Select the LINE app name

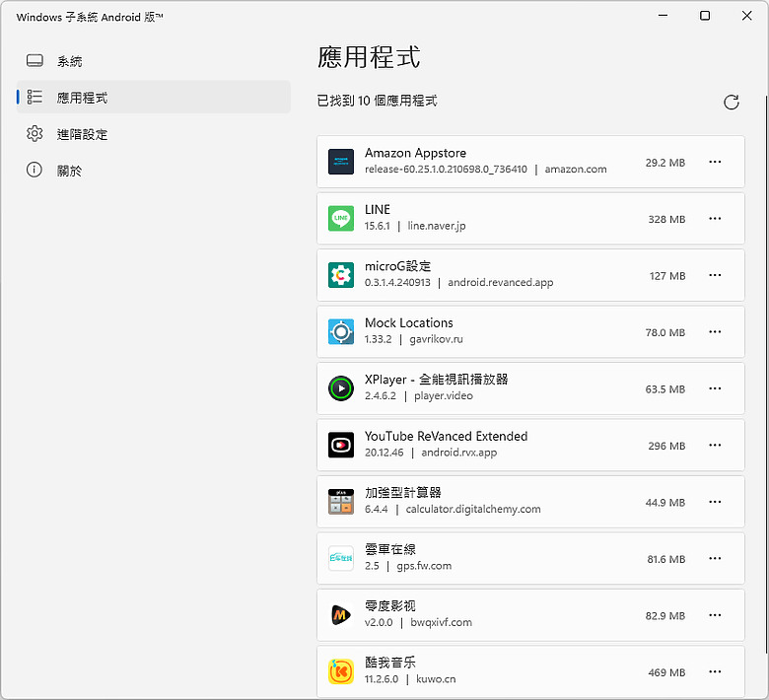click(378, 209)
